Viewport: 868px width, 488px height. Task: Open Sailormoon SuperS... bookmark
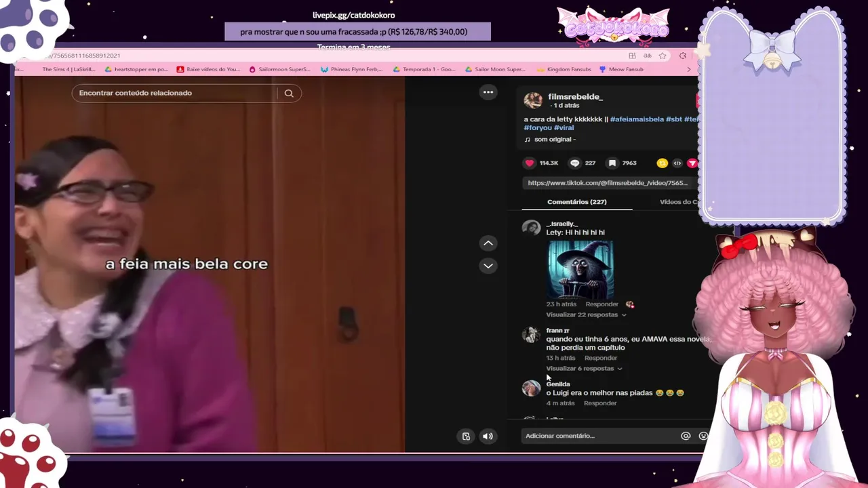point(279,69)
